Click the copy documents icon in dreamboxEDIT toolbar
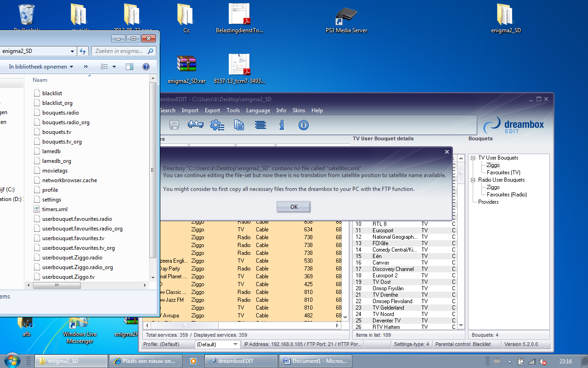This screenshot has height=368, width=588. point(239,125)
